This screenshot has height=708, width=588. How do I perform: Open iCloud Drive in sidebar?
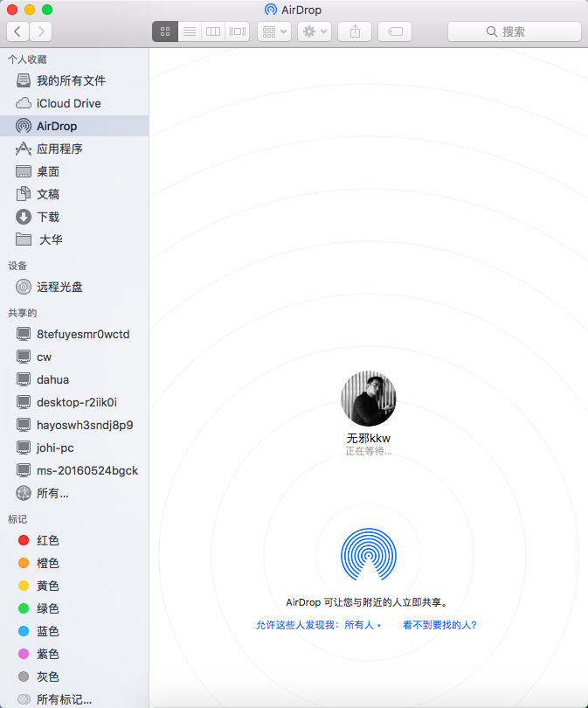74,103
